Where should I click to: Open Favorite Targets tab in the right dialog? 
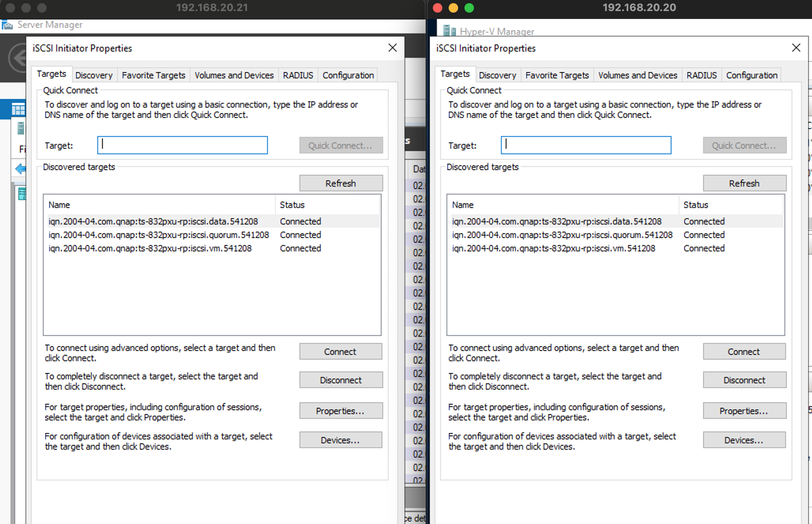(x=557, y=75)
